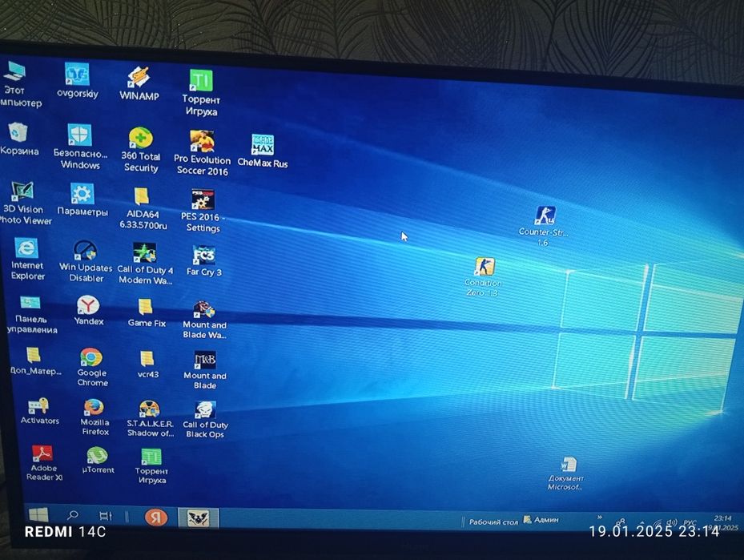Open PES 2016 - Settings shortcut
Image resolution: width=744 pixels, height=560 pixels.
(x=203, y=211)
